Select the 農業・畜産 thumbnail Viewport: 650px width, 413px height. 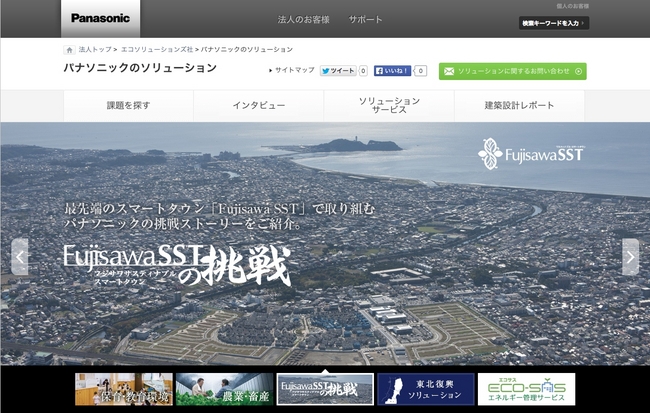click(x=224, y=389)
